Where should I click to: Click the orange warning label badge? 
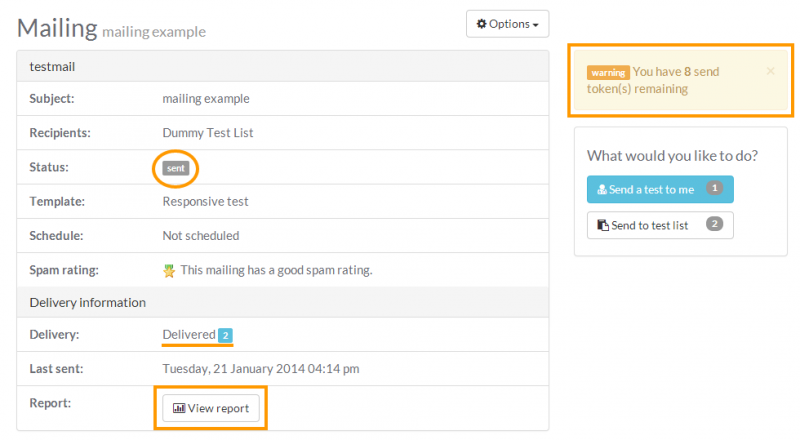click(608, 73)
